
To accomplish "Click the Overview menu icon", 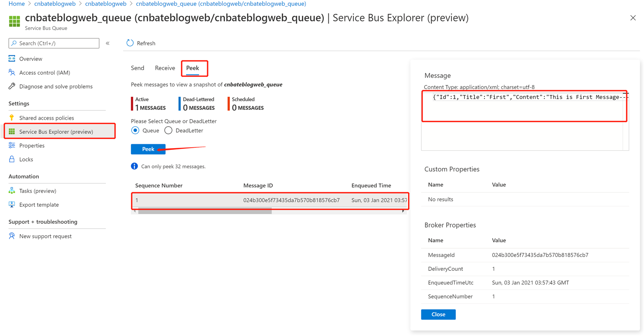I will 12,58.
